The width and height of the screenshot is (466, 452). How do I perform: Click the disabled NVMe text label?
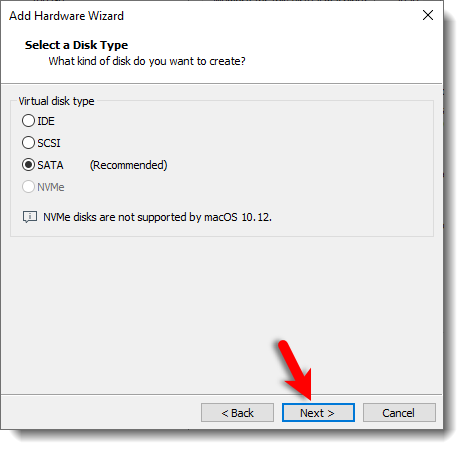[51, 187]
